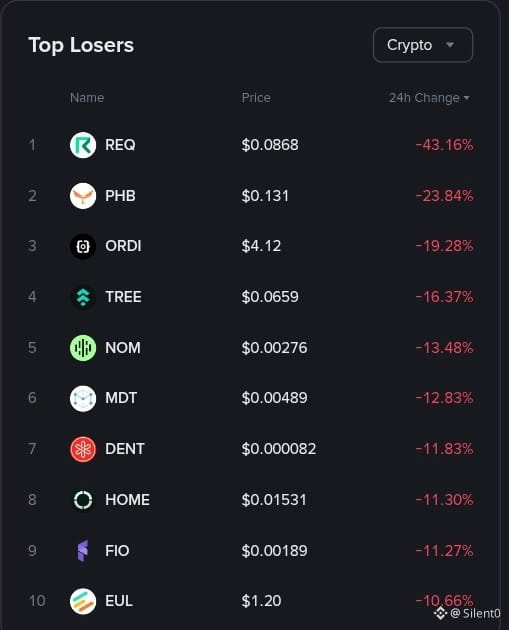
Task: Open the DENT ticker name link
Action: [125, 449]
